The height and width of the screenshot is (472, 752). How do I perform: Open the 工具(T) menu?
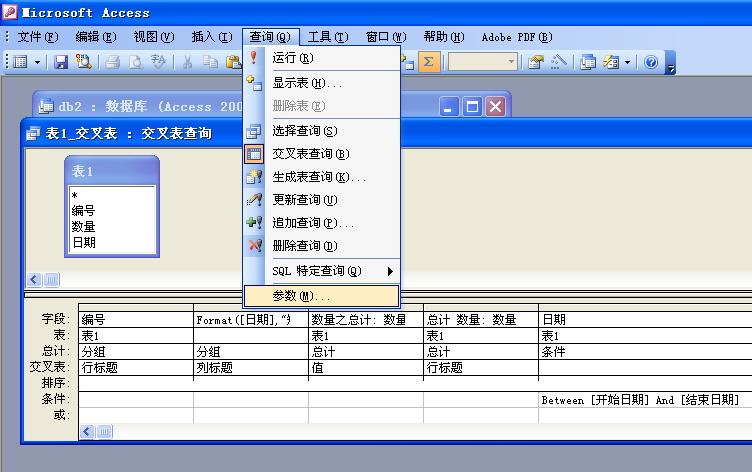[x=328, y=37]
